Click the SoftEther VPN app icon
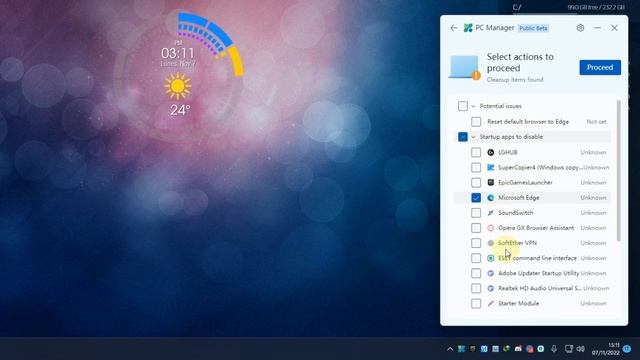The width and height of the screenshot is (640, 360). point(491,243)
